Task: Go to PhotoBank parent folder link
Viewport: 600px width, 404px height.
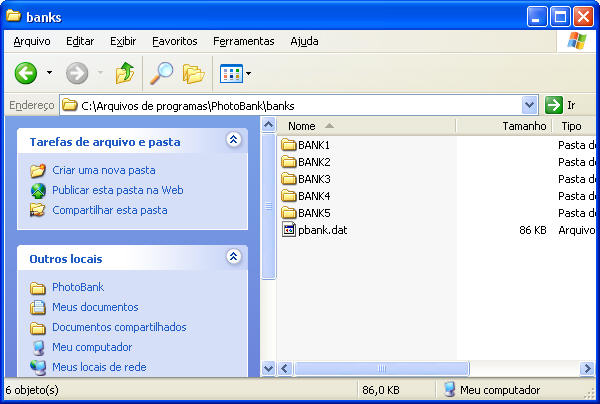Action: [x=78, y=287]
